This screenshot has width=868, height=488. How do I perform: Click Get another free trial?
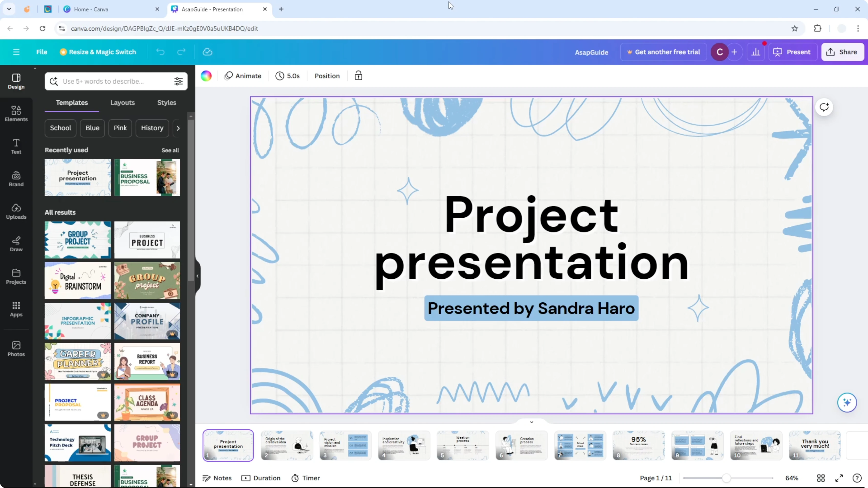[663, 52]
